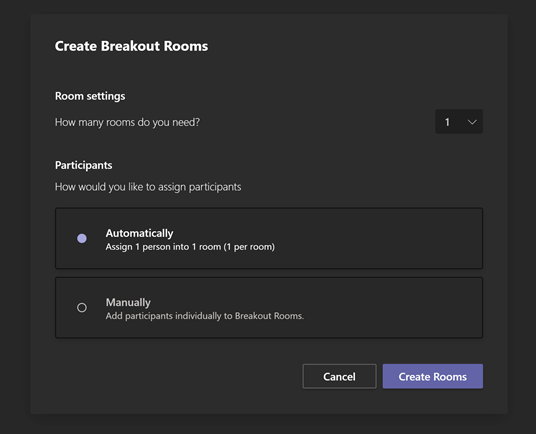The image size is (536, 434).
Task: Click "Add participants individually to Breakout Rooms." text
Action: [204, 316]
